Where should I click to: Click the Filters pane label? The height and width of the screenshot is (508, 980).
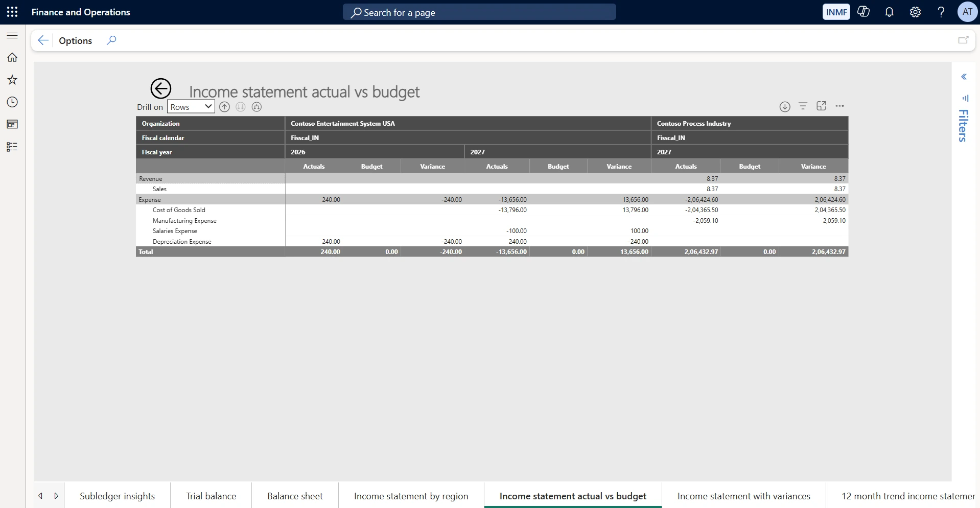(963, 126)
